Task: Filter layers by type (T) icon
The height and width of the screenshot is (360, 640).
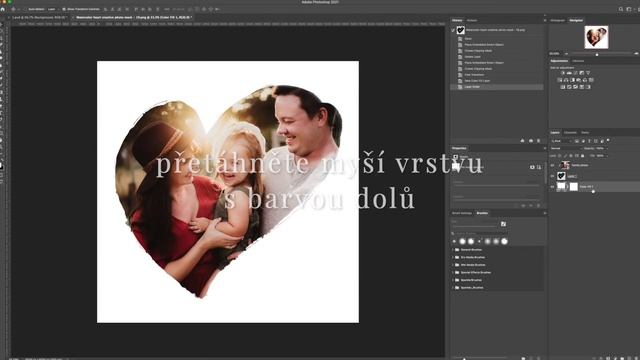Action: tap(589, 141)
